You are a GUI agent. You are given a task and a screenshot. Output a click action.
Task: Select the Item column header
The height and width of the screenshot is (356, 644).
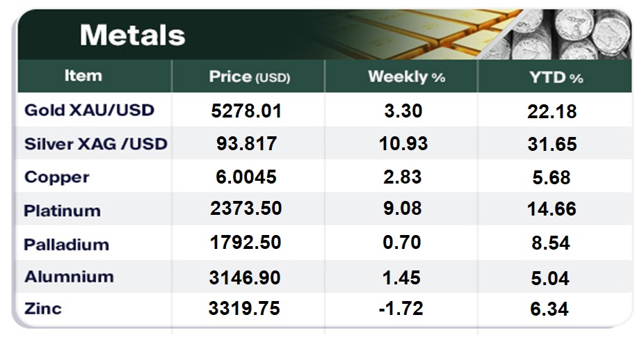tap(83, 76)
